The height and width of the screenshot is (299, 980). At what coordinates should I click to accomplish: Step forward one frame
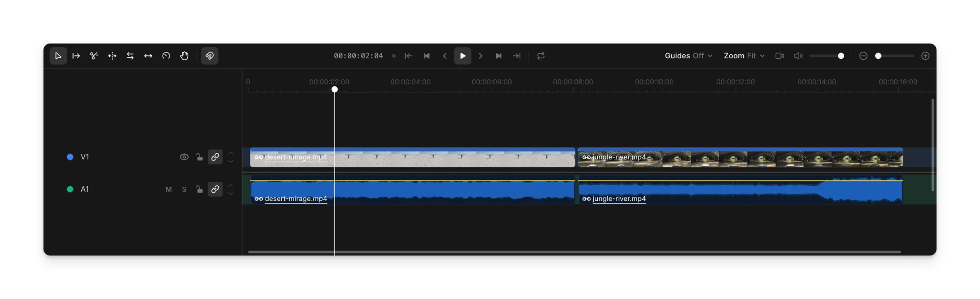point(481,56)
